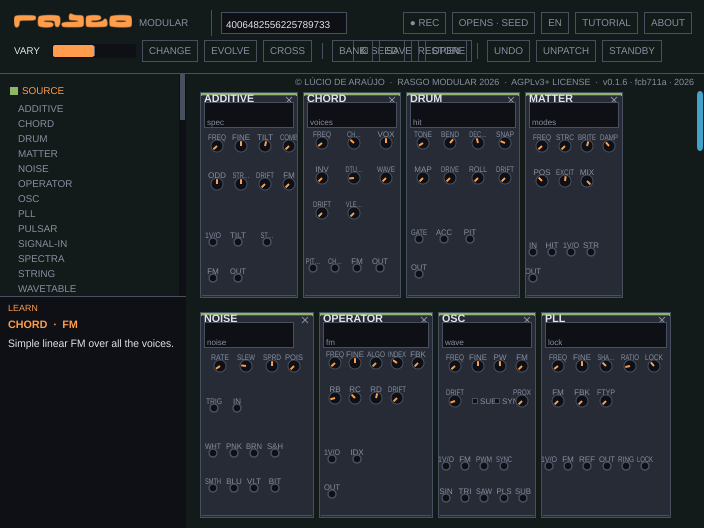Open the ABOUT page
This screenshot has width=704, height=528.
668,23
